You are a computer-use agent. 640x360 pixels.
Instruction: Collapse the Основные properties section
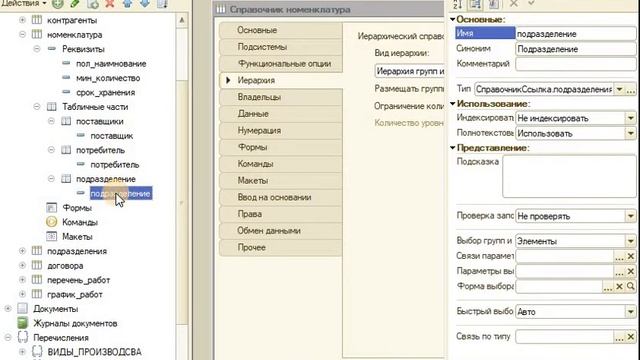click(x=453, y=19)
